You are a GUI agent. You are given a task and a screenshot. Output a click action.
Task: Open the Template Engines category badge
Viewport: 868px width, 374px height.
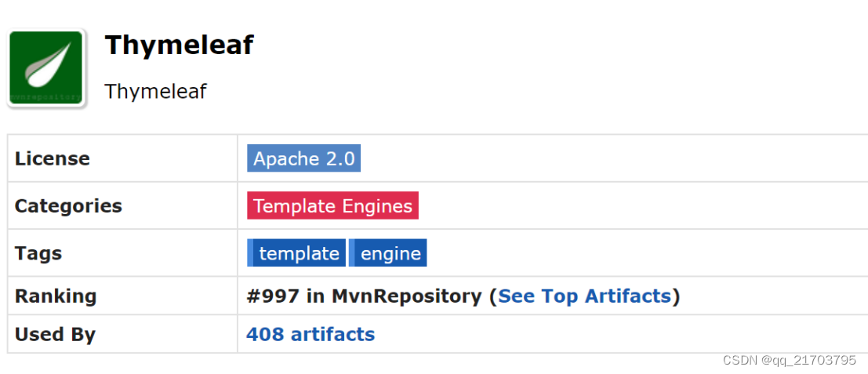[332, 205]
